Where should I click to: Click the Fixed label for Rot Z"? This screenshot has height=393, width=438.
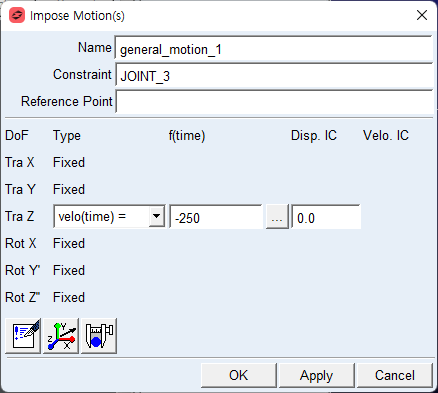point(69,297)
